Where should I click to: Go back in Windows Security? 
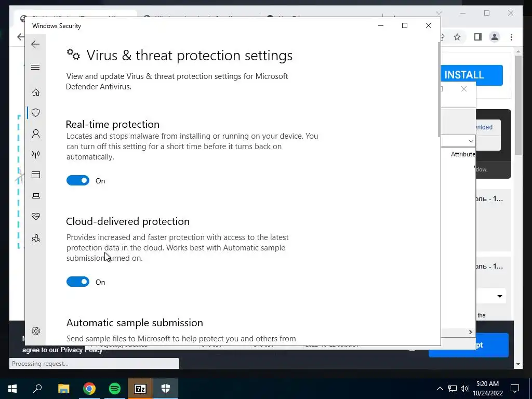[x=35, y=44]
